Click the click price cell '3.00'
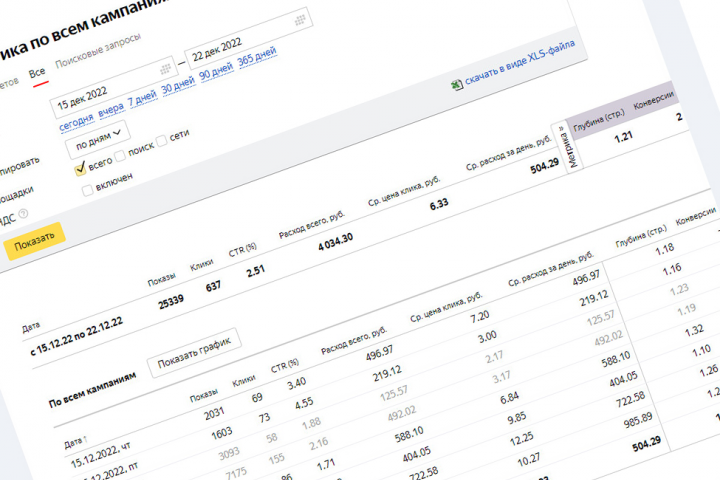This screenshot has width=720, height=480. coord(487,337)
